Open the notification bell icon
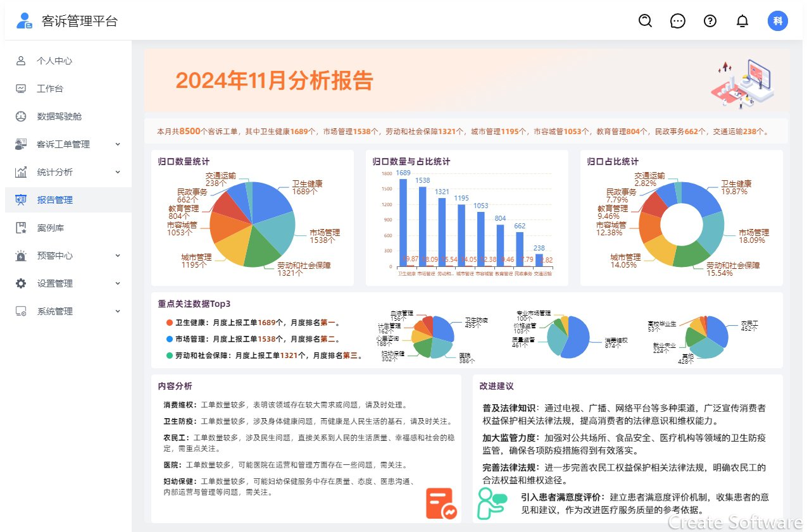The width and height of the screenshot is (807, 532). [742, 21]
